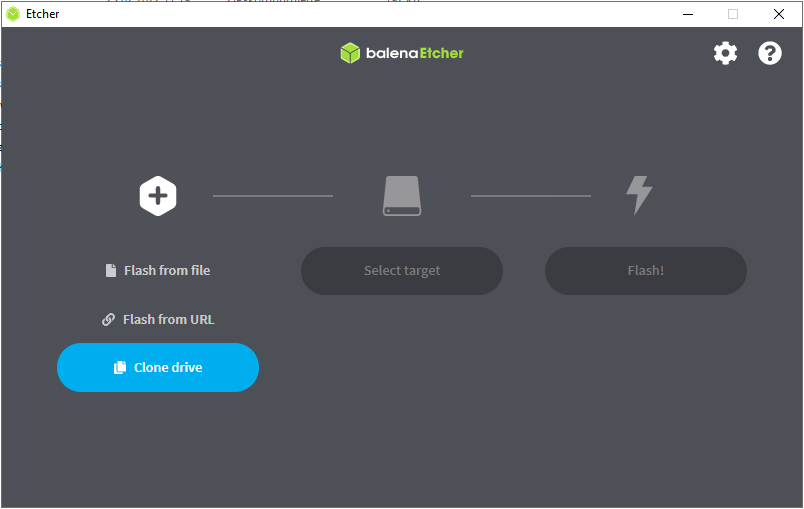
Task: Minimize the Etcher window
Action: point(687,14)
